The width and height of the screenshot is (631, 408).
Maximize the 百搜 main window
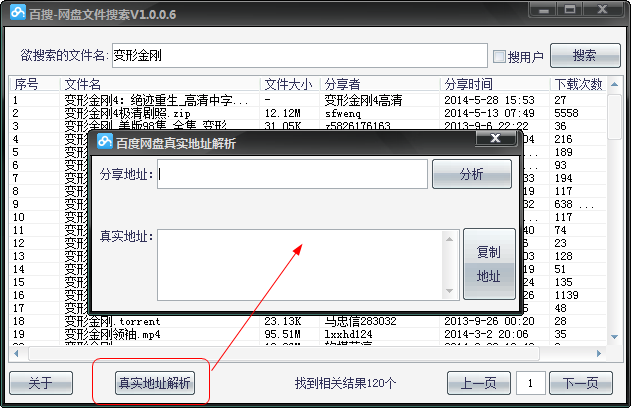pyautogui.click(x=570, y=10)
